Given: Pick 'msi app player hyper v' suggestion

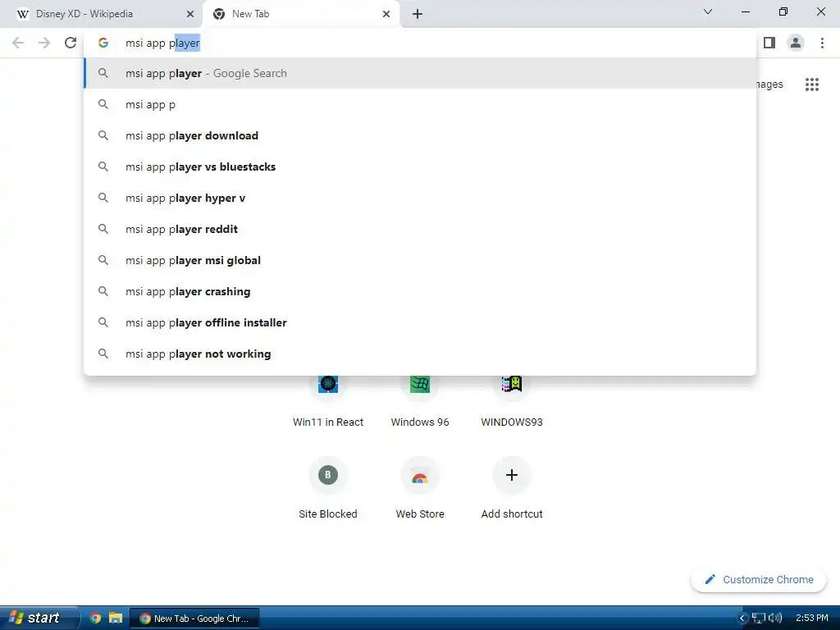Looking at the screenshot, I should click(421, 199).
